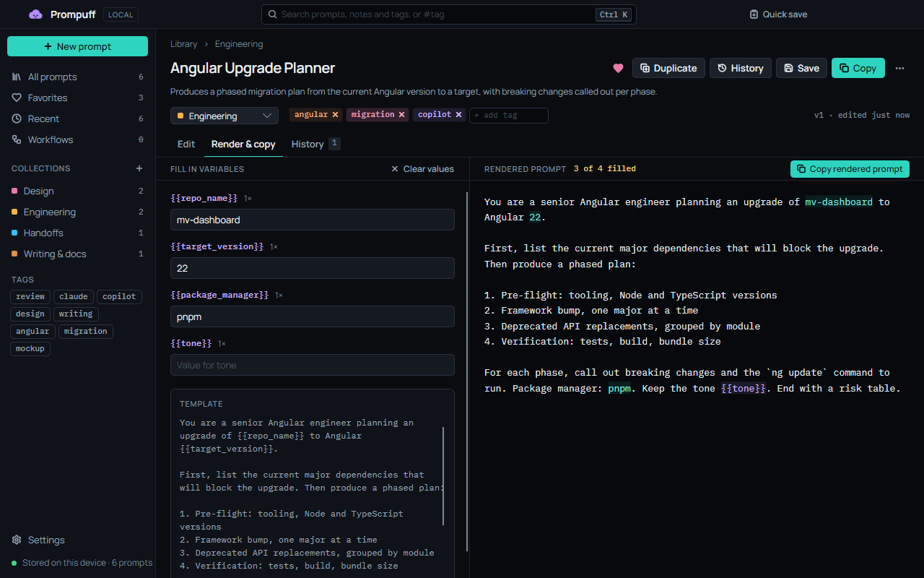
Task: Show Favorites list
Action: [77, 98]
